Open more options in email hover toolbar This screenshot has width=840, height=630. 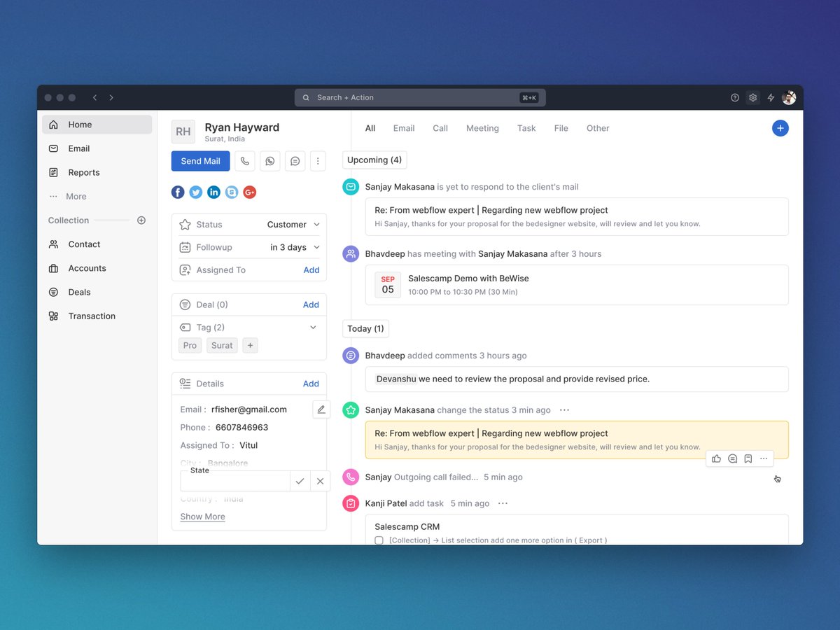tap(764, 458)
